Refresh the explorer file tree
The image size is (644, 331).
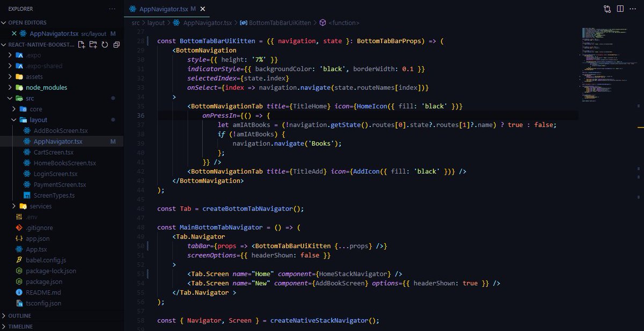[105, 45]
